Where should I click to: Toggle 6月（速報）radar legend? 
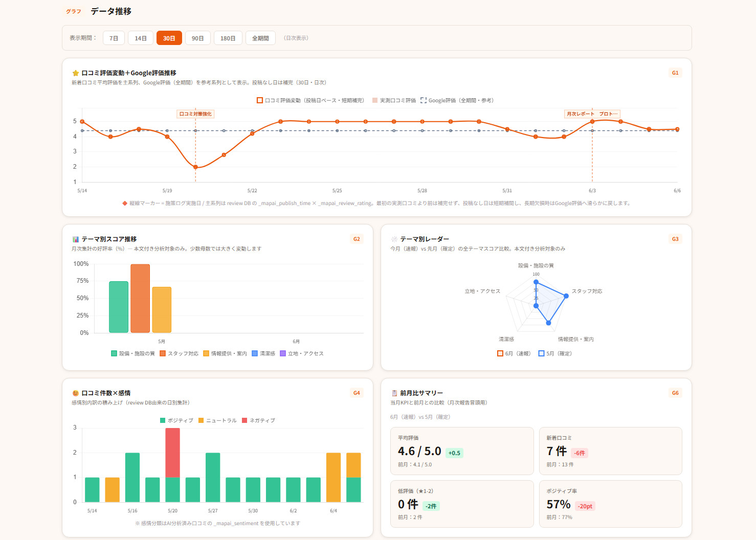[x=514, y=354]
